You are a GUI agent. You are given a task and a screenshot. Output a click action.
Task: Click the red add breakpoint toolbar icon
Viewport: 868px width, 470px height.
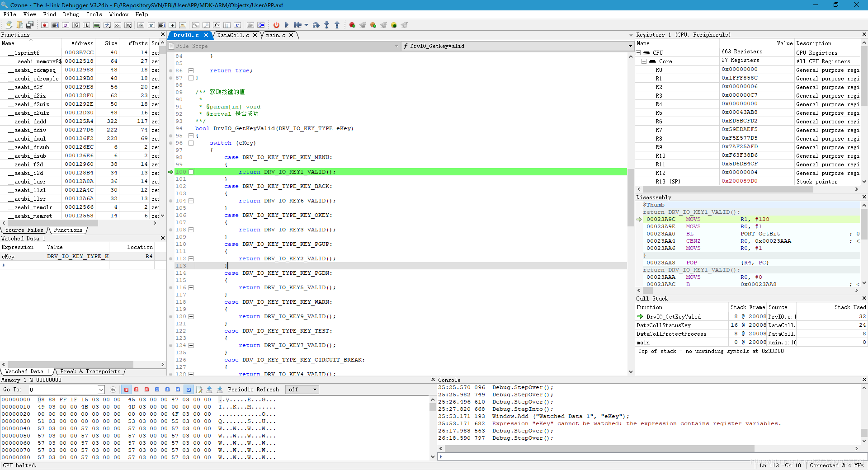[352, 25]
